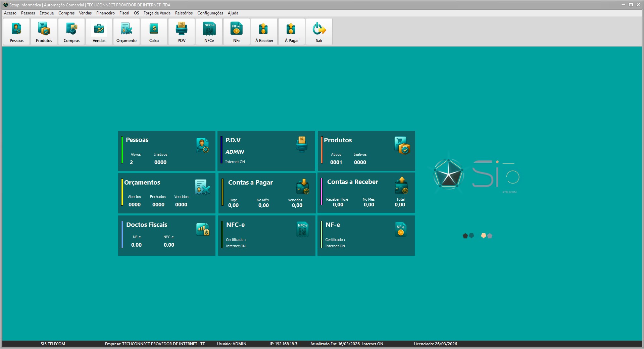This screenshot has height=349, width=644.
Task: Open the Financeiro menu
Action: tap(105, 13)
